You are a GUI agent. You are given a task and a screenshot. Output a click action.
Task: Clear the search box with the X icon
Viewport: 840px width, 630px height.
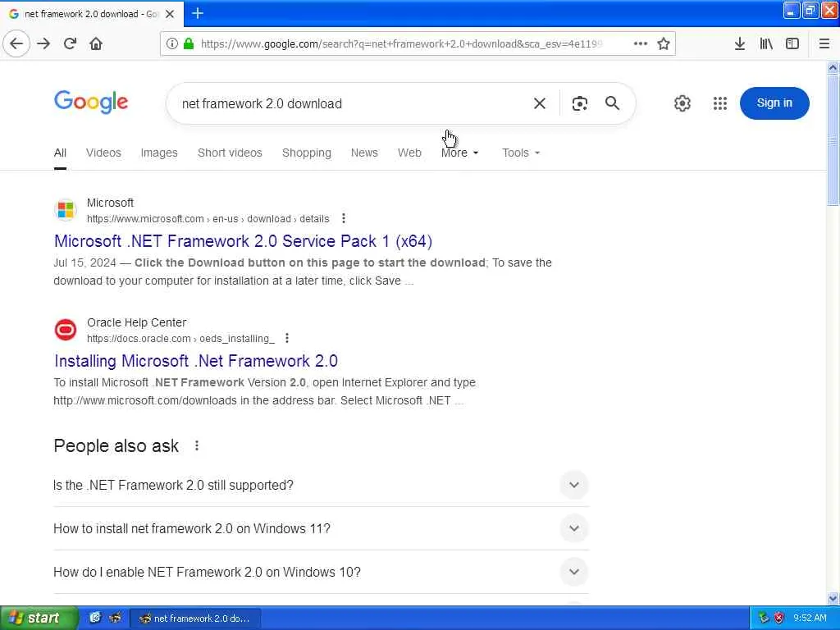[x=540, y=103]
